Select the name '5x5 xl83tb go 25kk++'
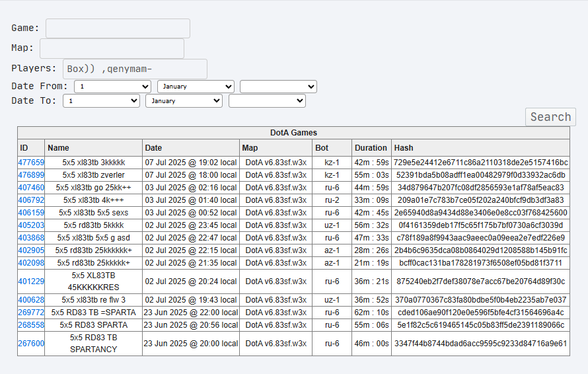The height and width of the screenshot is (374, 588). point(94,188)
